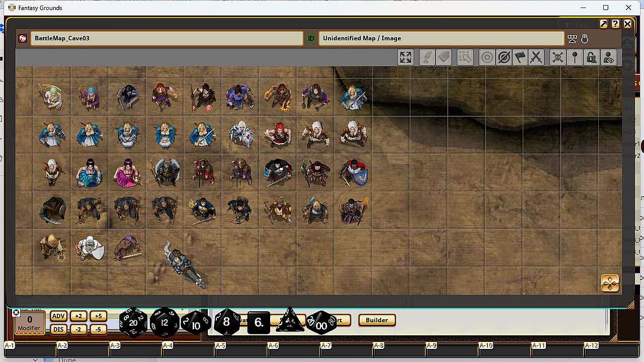Click the Modifier value box
Image resolution: width=644 pixels, height=362 pixels.
tap(30, 323)
